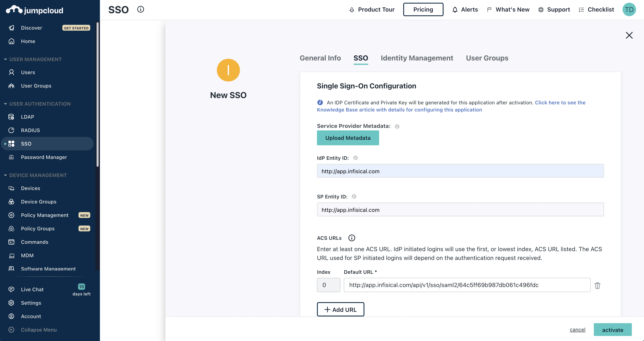Click the Password Manager icon
This screenshot has width=644, height=341.
pyautogui.click(x=12, y=157)
